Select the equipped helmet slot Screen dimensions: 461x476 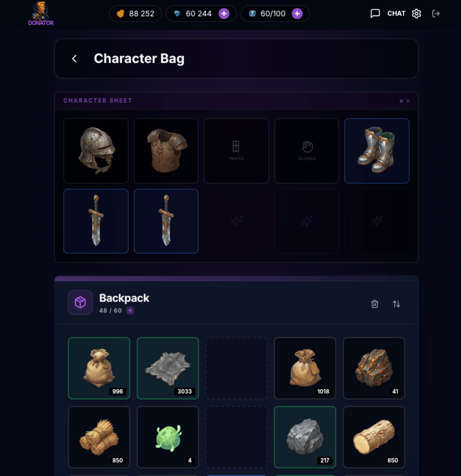tap(96, 151)
